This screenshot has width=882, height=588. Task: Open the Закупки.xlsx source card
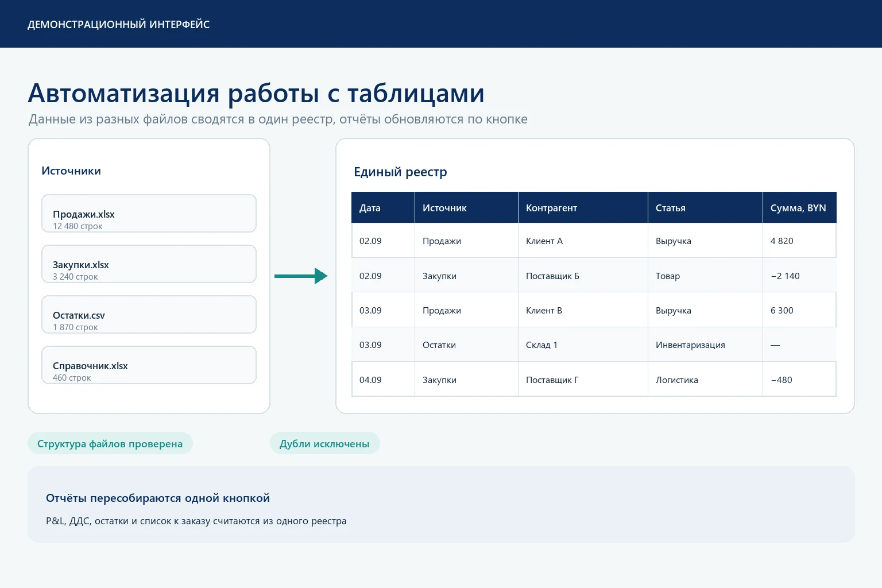(x=149, y=264)
